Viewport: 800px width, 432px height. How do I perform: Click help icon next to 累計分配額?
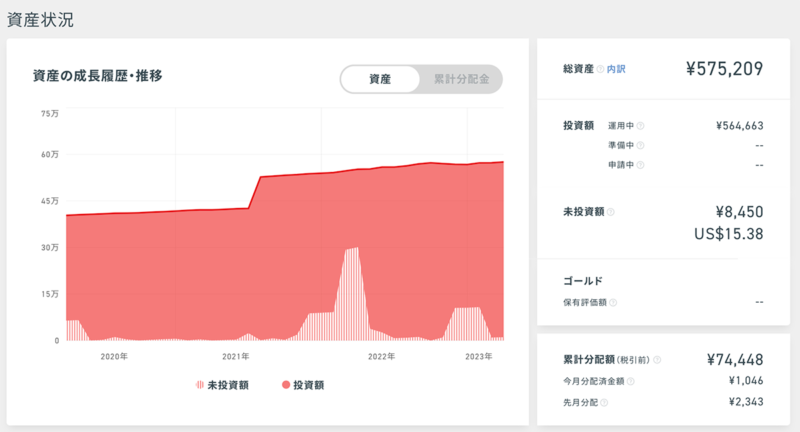click(657, 360)
